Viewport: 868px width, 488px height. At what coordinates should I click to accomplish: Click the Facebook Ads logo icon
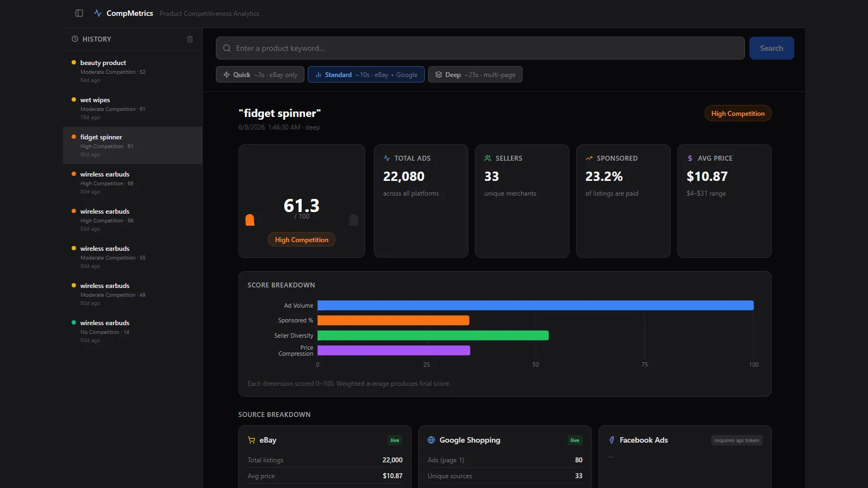[x=612, y=440]
